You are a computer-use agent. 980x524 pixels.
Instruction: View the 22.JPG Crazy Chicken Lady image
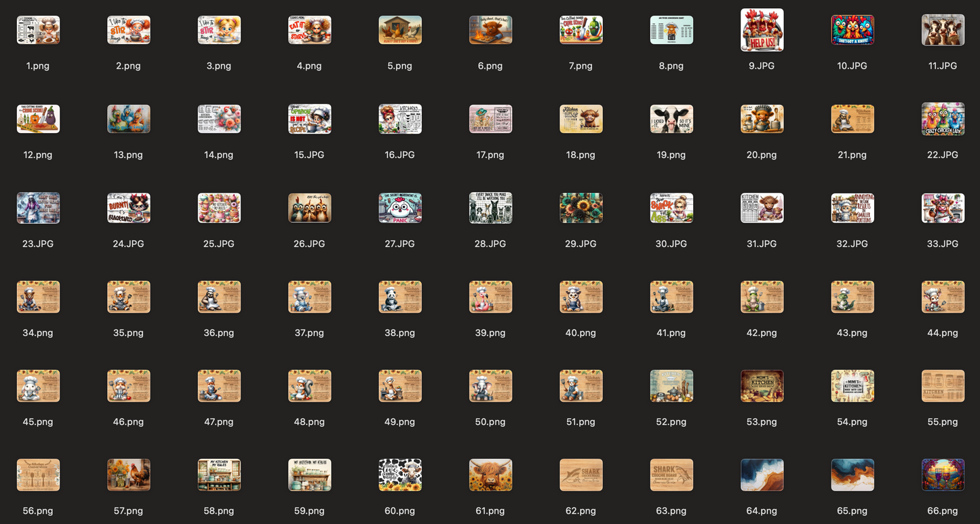pos(943,119)
